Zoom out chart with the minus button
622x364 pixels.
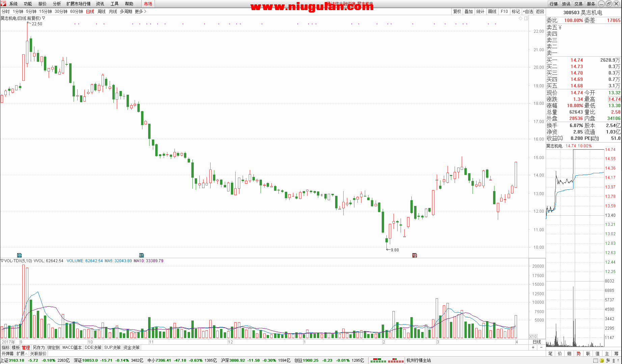coord(541,347)
